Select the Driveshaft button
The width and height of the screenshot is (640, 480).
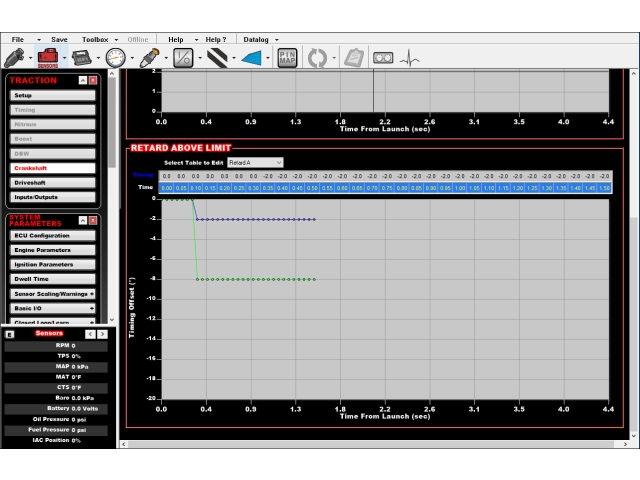tap(53, 182)
